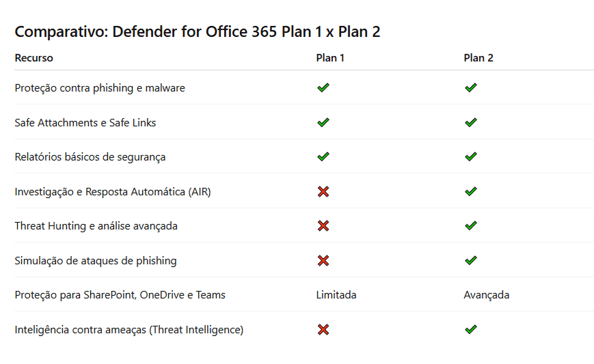Click Plan 1 checkmark for phishing and malware
This screenshot has height=364, width=594.
click(323, 88)
